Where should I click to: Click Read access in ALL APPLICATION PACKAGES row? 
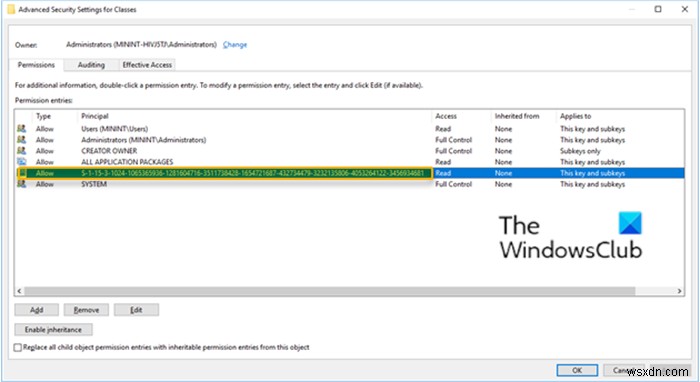coord(443,162)
